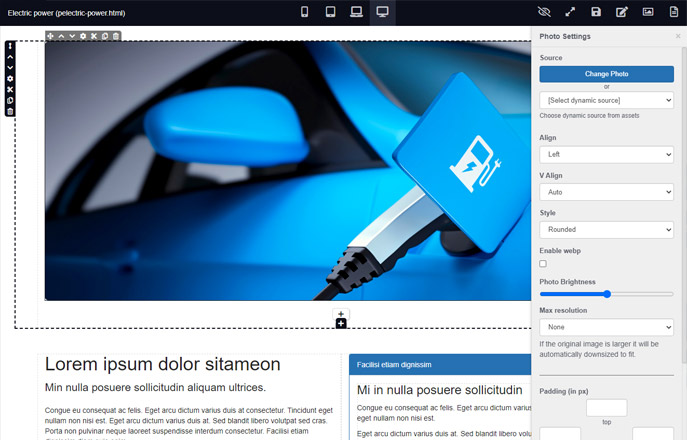
Task: Open the image assets icon in top bar
Action: [648, 12]
